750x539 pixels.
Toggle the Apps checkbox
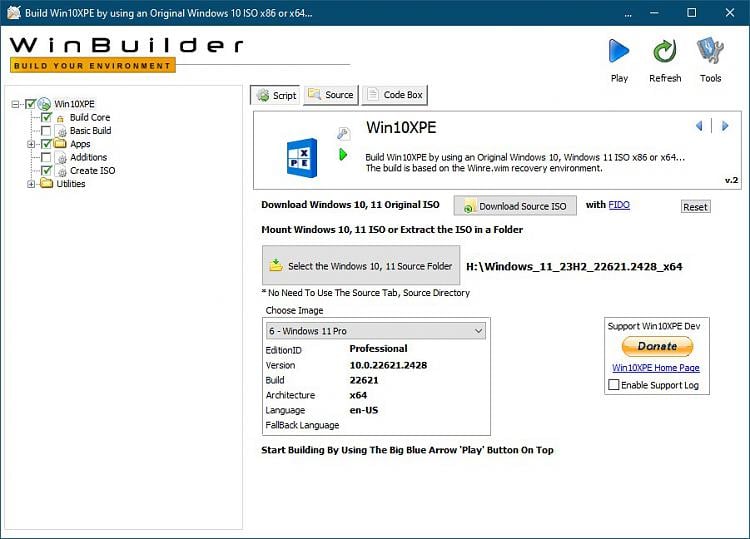tap(46, 143)
